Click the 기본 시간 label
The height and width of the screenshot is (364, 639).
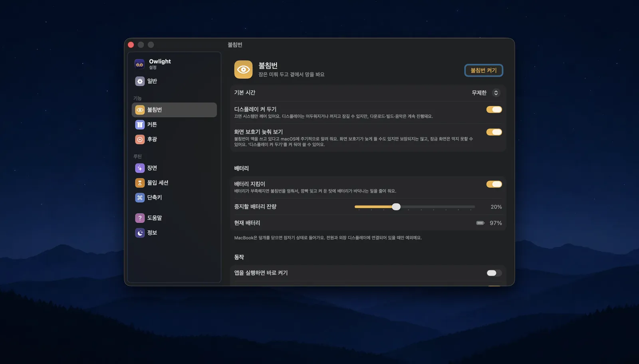(244, 93)
